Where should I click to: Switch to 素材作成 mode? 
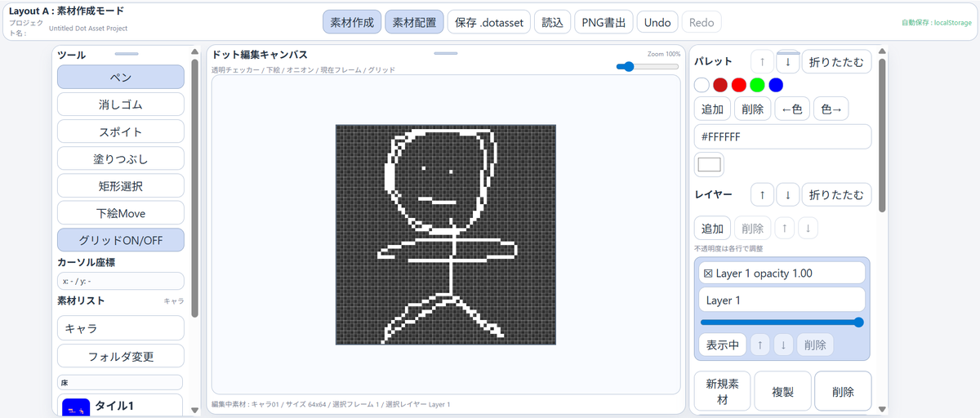click(352, 22)
